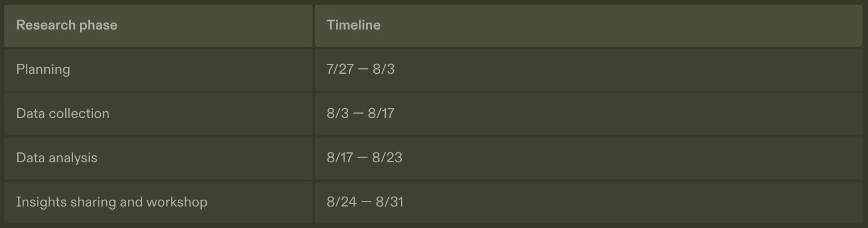
Task: Select the Data analysis phase cell
Action: pyautogui.click(x=158, y=158)
